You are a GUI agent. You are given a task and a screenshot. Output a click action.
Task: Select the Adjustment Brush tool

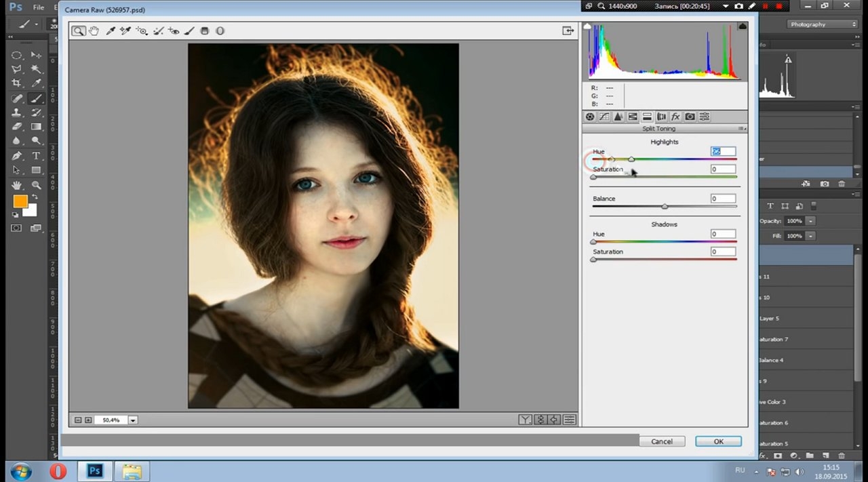[x=189, y=31]
